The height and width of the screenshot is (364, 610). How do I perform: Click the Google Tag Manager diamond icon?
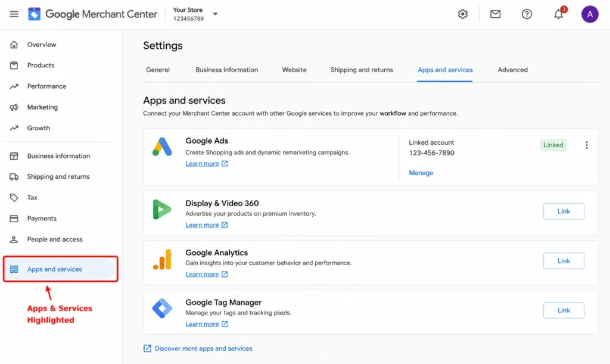[162, 309]
